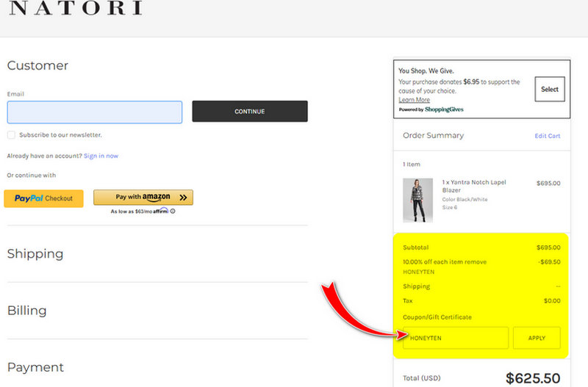Focus the Email input field
Screen dimensions: 588x387
tap(95, 112)
